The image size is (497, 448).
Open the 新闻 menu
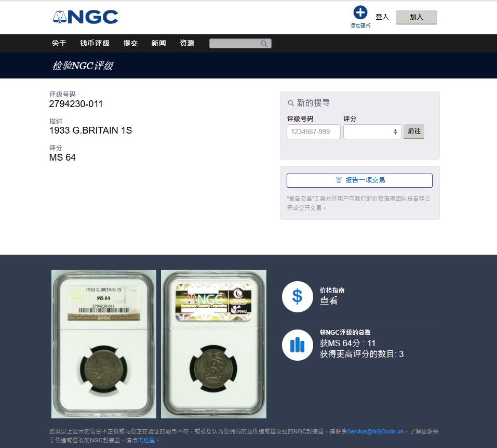[x=158, y=43]
